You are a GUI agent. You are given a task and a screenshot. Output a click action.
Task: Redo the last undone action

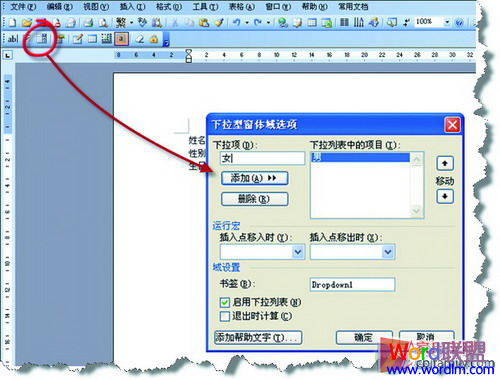click(258, 23)
